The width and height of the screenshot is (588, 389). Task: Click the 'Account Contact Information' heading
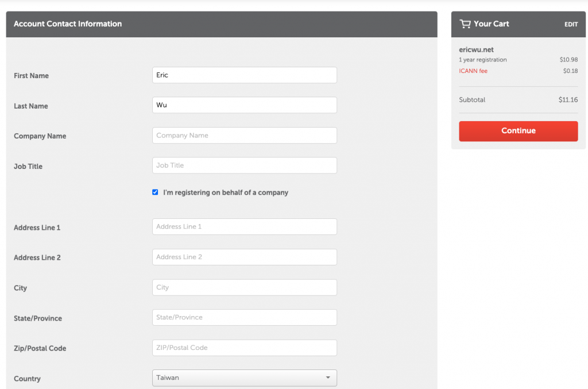(68, 24)
